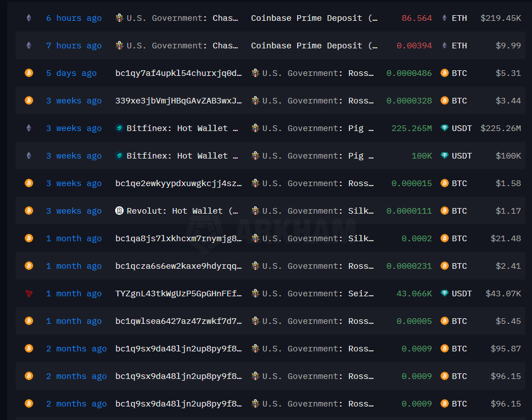
Task: Open 'Bitfinex: Hot Wallet' in the 225.265M row
Action: click(182, 128)
